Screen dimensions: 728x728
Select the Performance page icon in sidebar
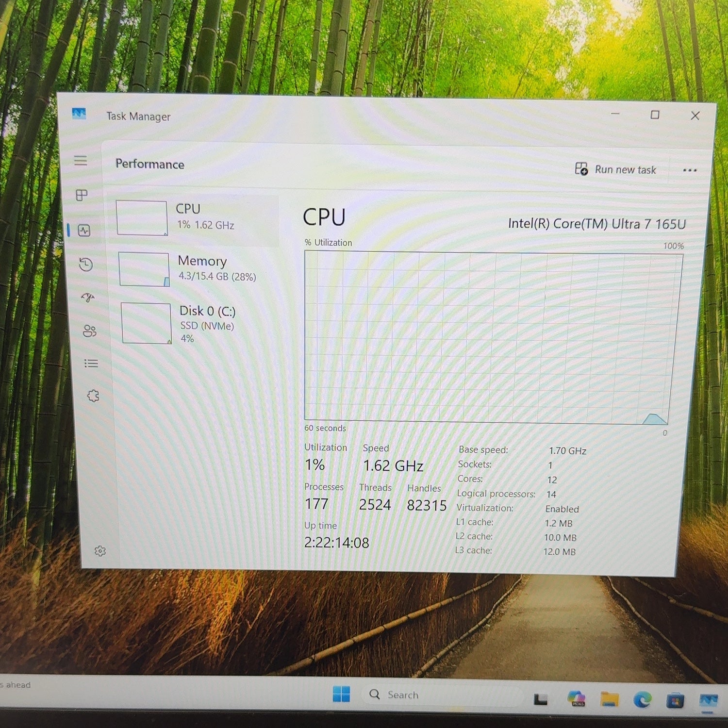84,230
